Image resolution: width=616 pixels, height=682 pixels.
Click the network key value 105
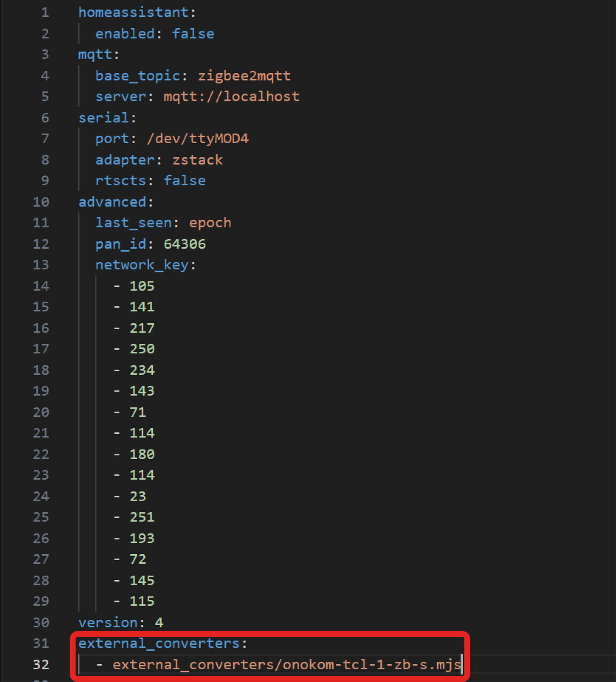point(142,286)
